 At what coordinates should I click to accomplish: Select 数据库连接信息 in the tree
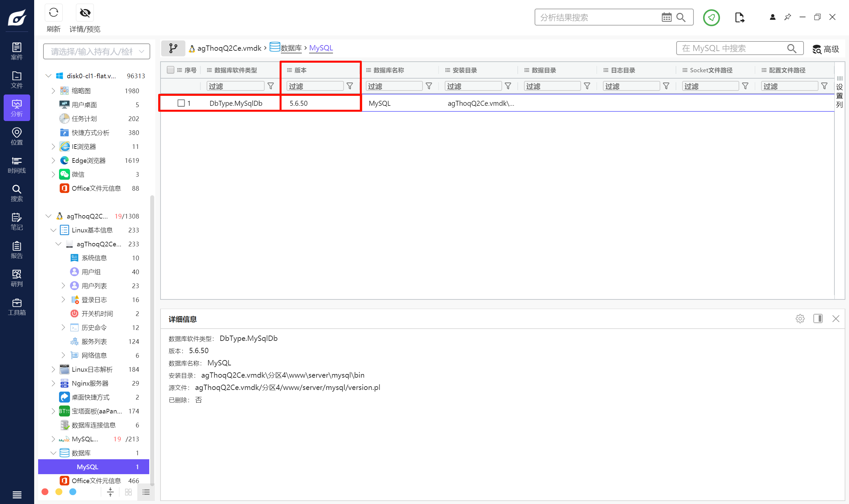pyautogui.click(x=94, y=425)
